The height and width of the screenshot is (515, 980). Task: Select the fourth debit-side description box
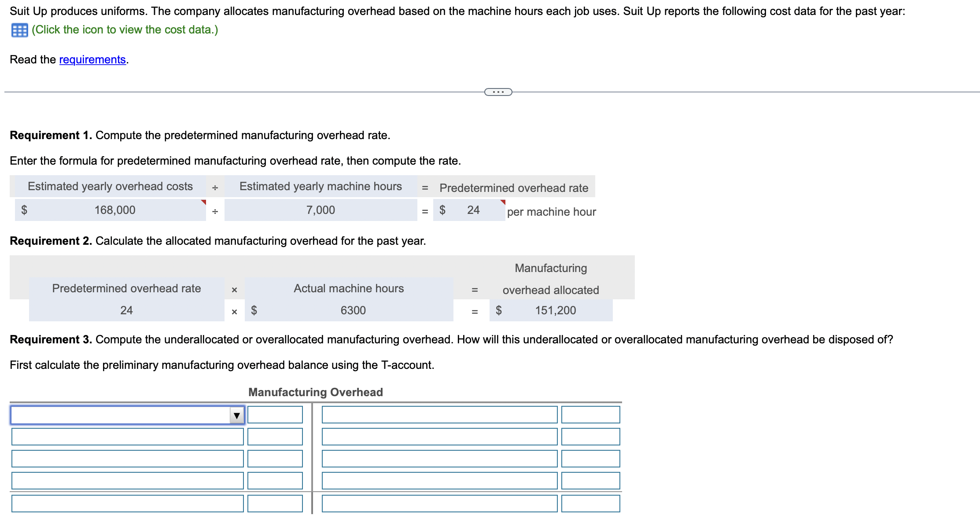click(127, 480)
